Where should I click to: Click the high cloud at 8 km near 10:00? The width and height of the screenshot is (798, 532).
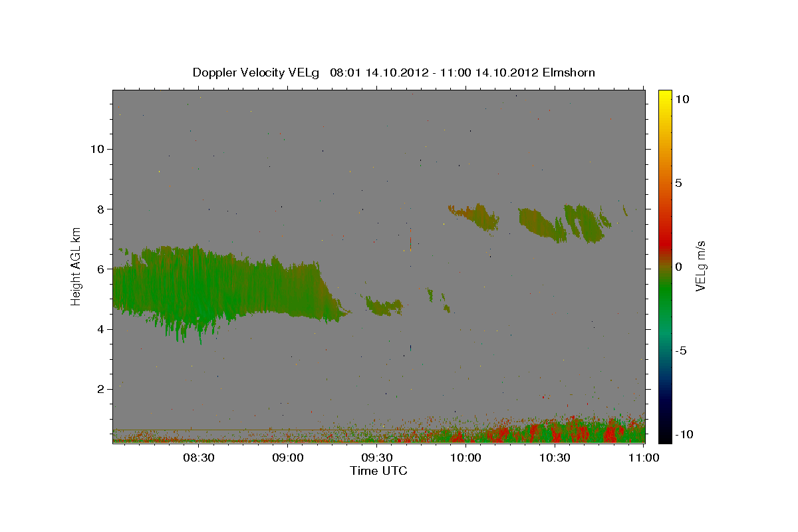point(475,217)
